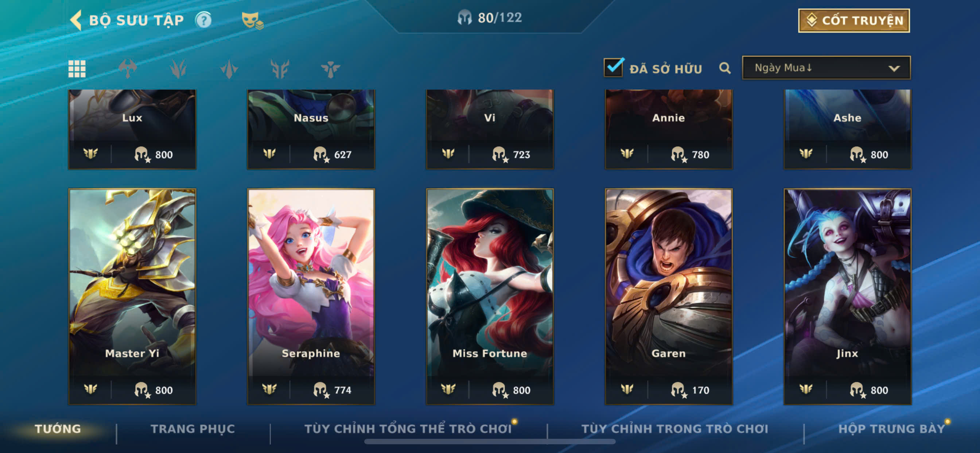Open the Garen champion card
The width and height of the screenshot is (980, 453).
[x=668, y=296]
